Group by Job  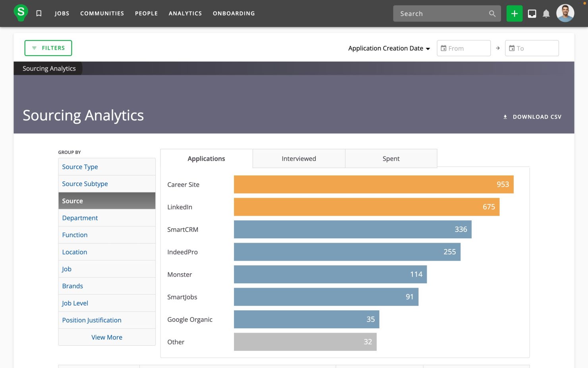(107, 269)
